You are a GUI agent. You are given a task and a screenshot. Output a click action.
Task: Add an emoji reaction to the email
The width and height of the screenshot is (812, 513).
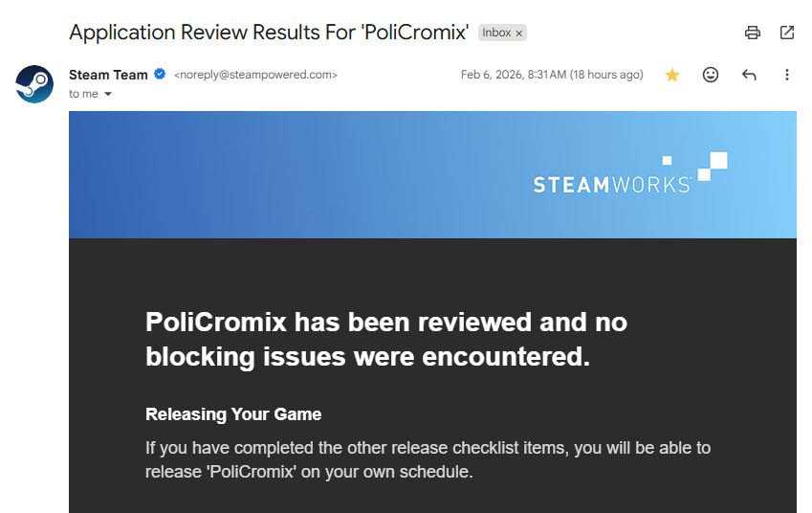click(711, 75)
